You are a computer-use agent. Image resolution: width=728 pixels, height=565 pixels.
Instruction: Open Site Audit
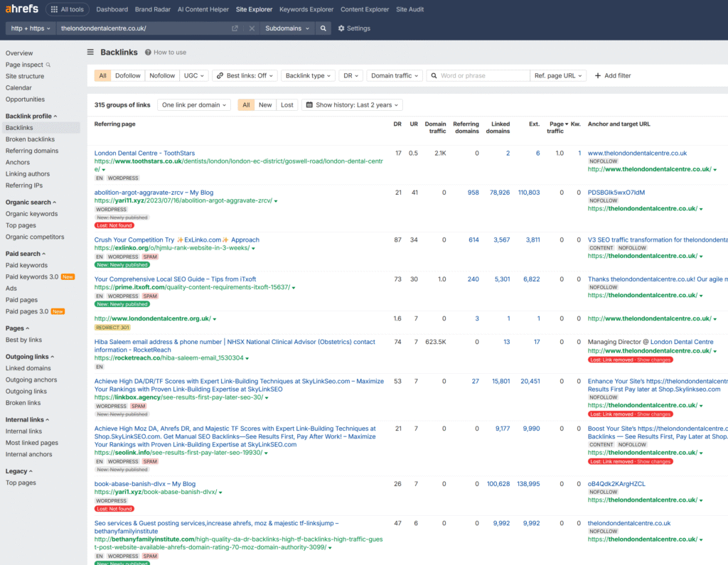409,9
